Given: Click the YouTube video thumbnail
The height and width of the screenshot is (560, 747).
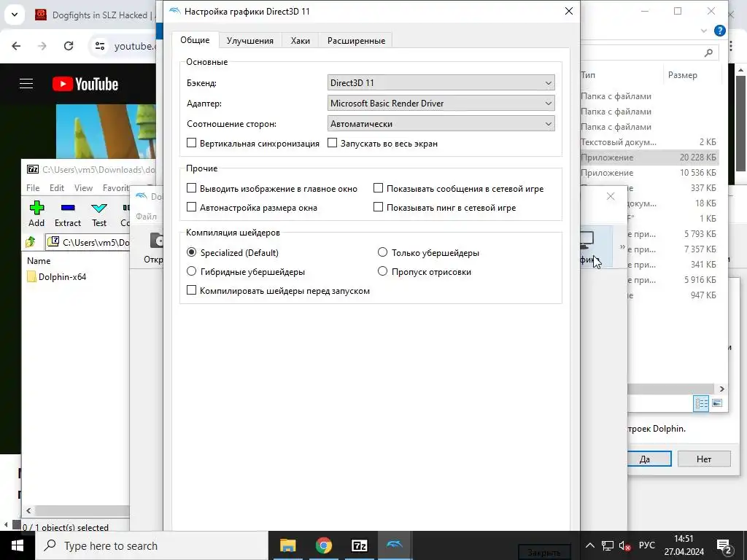Looking at the screenshot, I should coord(106,131).
